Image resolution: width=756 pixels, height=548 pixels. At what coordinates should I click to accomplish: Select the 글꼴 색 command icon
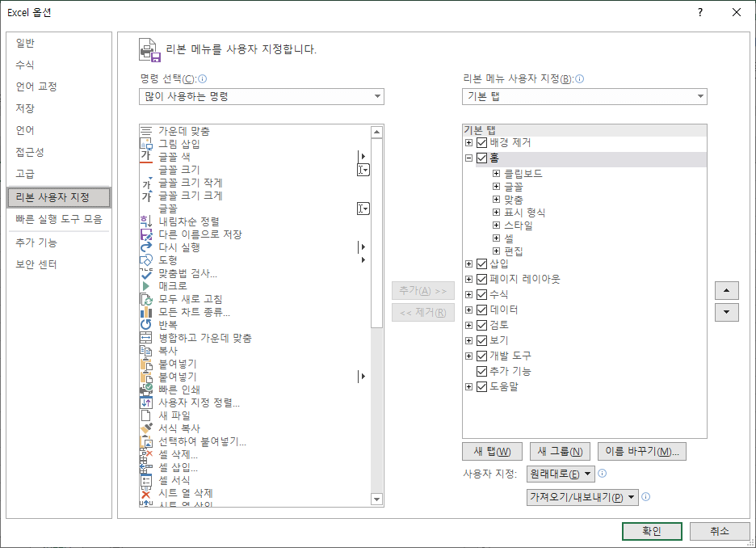click(146, 157)
